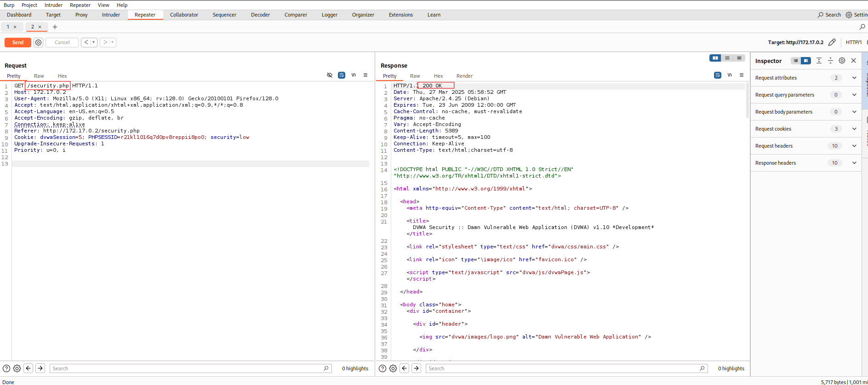Image resolution: width=868 pixels, height=385 pixels.
Task: Toggle request word wrap icon
Action: click(x=342, y=75)
